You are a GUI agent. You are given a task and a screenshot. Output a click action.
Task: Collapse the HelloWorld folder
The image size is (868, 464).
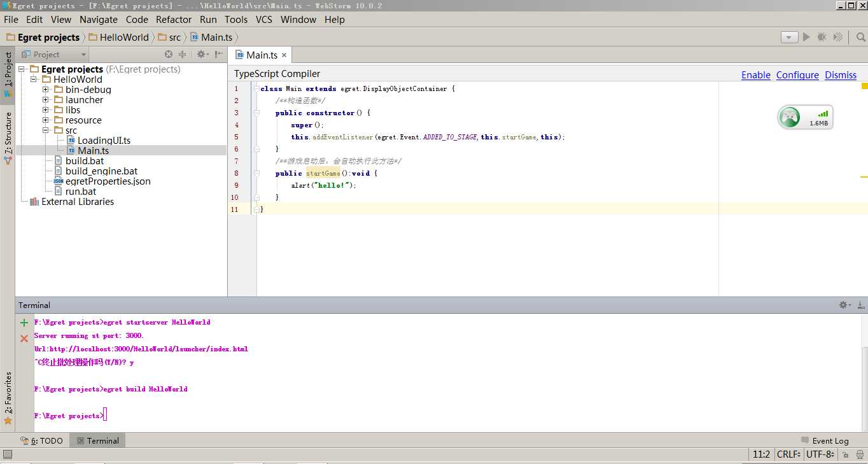(x=34, y=80)
